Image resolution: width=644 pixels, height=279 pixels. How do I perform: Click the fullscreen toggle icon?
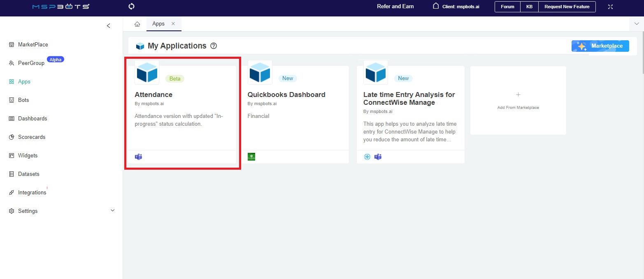point(610,7)
